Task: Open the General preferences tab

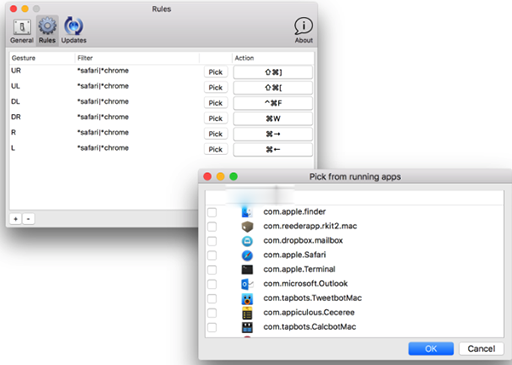Action: (22, 31)
